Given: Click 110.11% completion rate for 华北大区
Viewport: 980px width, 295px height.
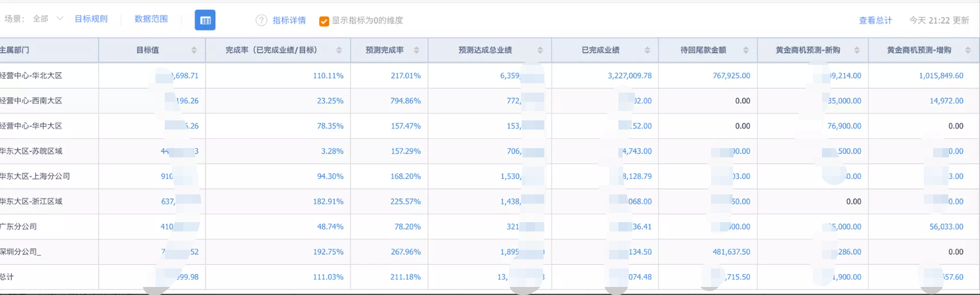Looking at the screenshot, I should click(328, 75).
